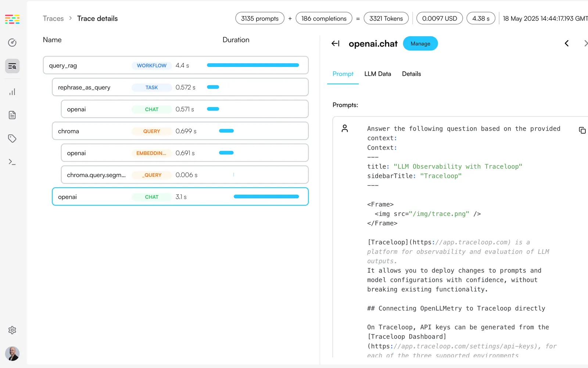Select the openai embedding row
588x368 pixels.
click(184, 153)
